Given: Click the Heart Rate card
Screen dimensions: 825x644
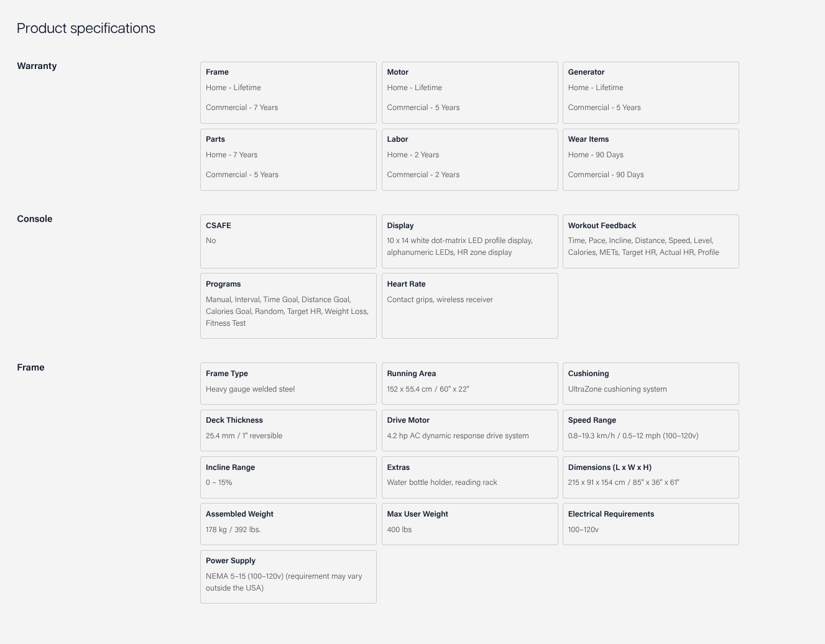Looking at the screenshot, I should tap(469, 305).
